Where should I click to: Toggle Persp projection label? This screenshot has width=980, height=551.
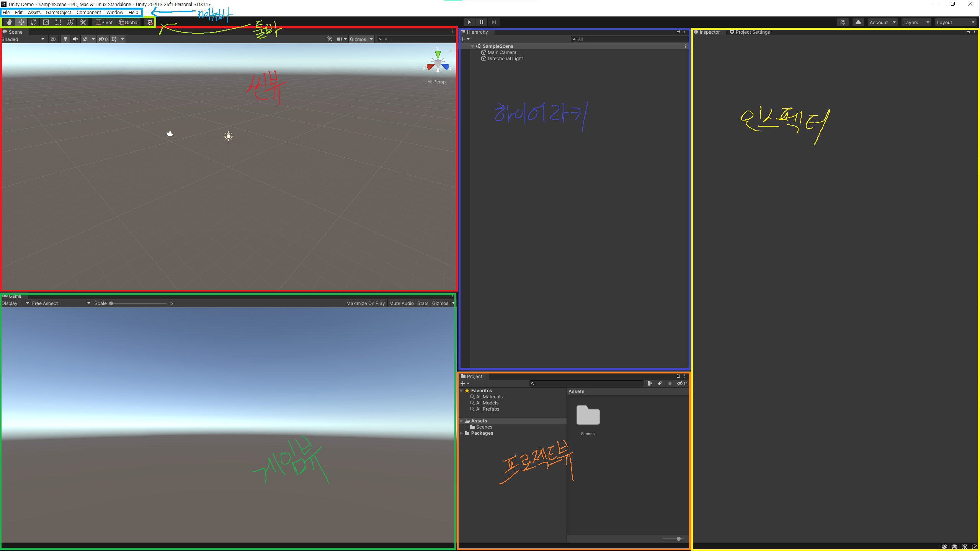pyautogui.click(x=437, y=82)
